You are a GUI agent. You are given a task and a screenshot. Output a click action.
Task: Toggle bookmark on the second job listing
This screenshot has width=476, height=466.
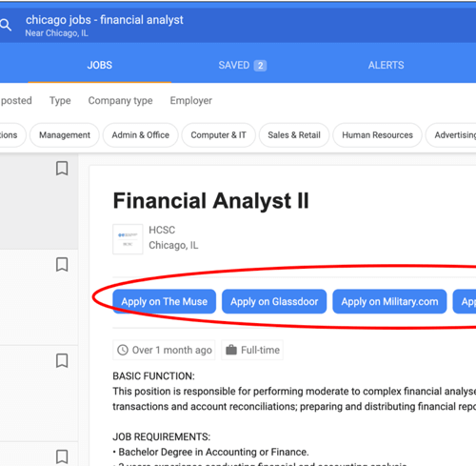pyautogui.click(x=62, y=265)
